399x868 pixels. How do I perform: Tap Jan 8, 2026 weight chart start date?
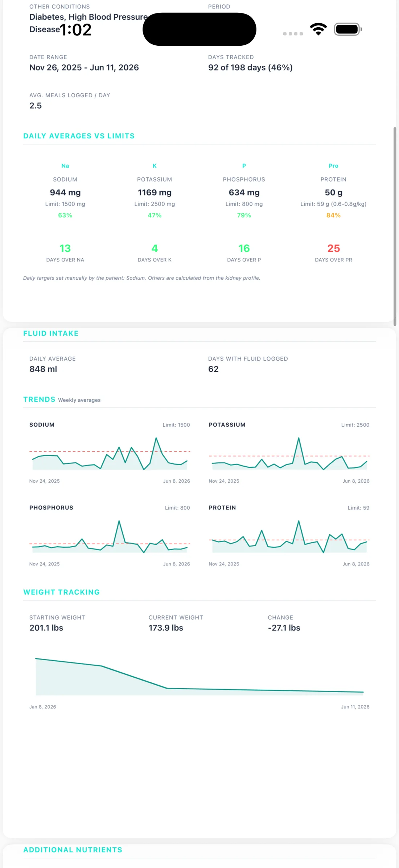pos(42,707)
